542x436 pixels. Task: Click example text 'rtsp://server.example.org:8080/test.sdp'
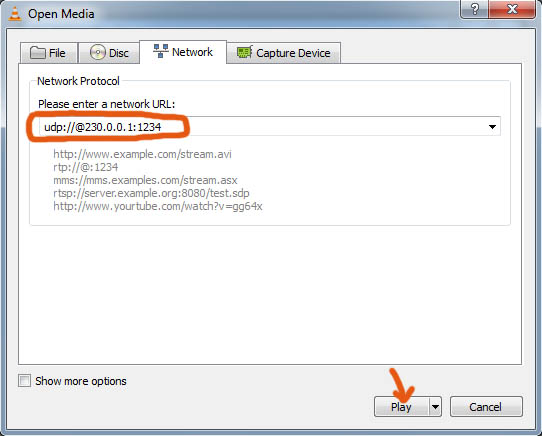click(151, 193)
